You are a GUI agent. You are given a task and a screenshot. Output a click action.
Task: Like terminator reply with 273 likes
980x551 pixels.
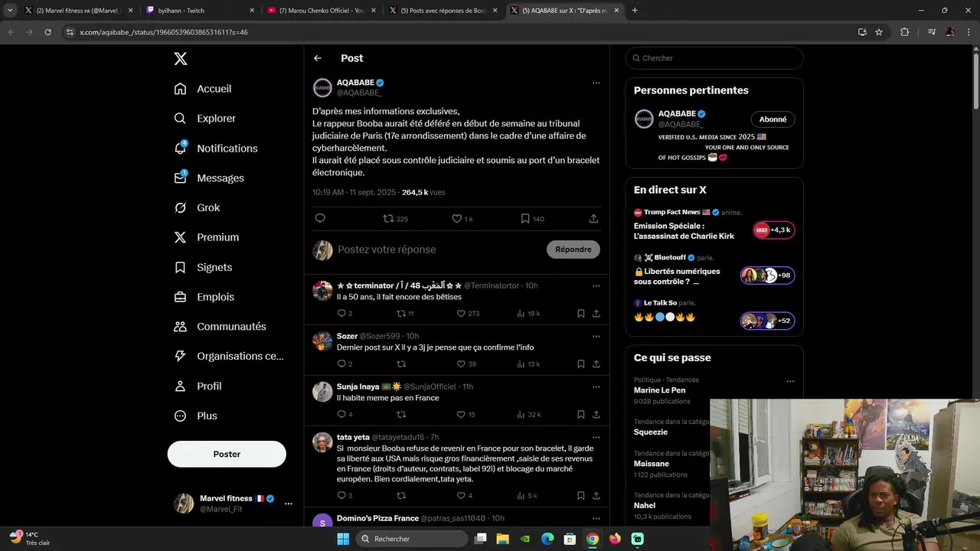click(x=468, y=314)
